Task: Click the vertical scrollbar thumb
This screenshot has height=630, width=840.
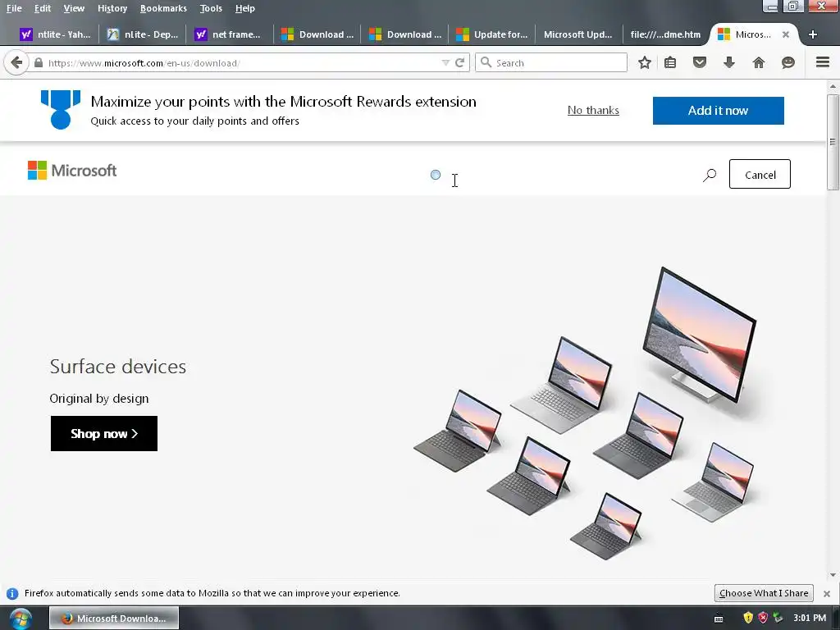Action: click(x=832, y=142)
